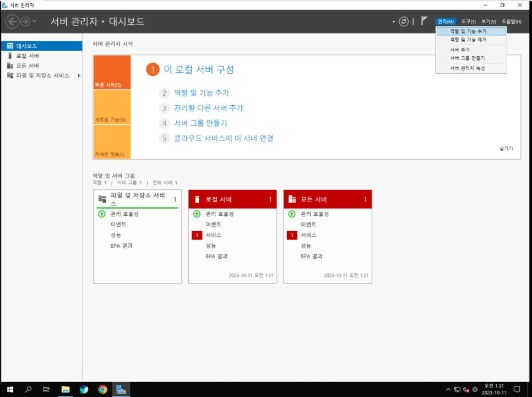Open the 도구(T) menu
This screenshot has width=532, height=397.
pos(468,21)
